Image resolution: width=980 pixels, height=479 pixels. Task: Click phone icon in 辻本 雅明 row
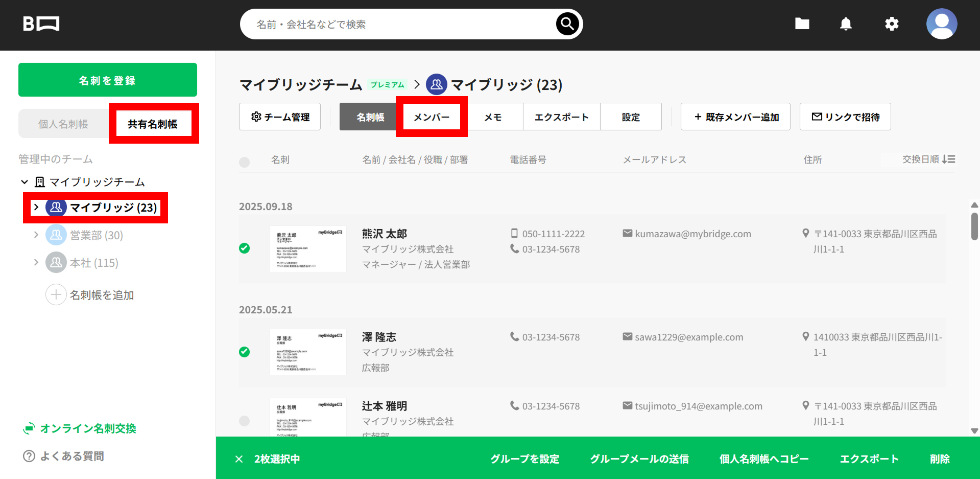click(514, 405)
